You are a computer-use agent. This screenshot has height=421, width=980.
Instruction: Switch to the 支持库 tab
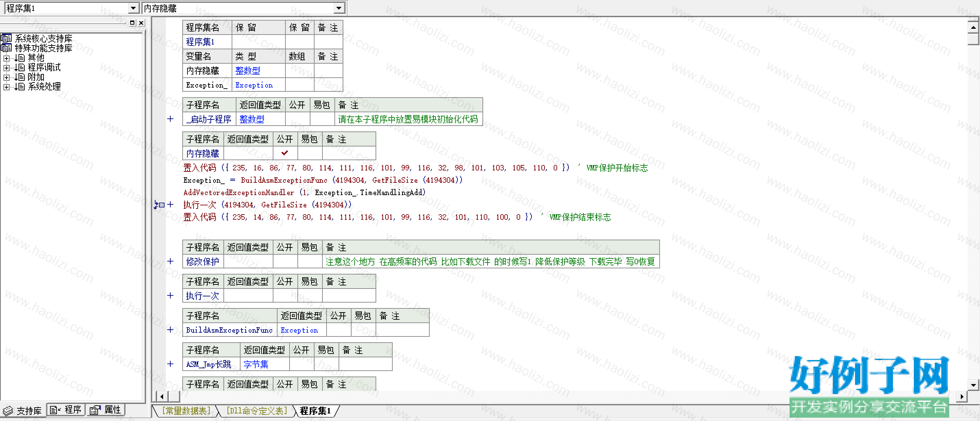click(x=23, y=411)
